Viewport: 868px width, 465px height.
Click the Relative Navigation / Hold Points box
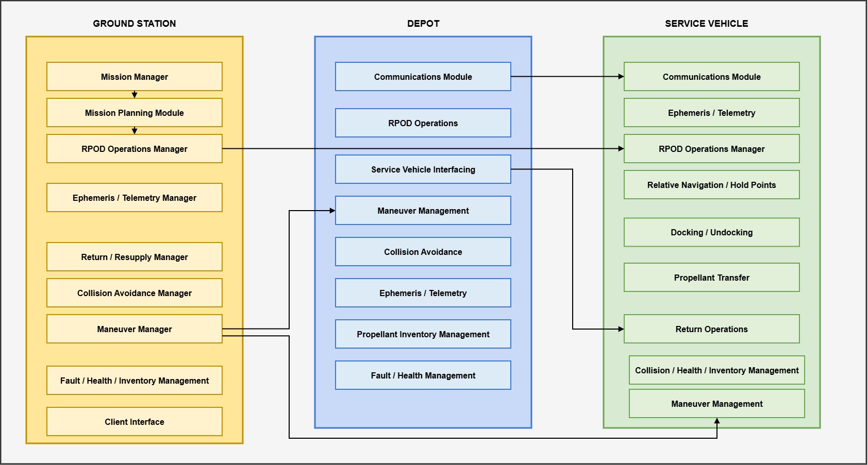711,185
